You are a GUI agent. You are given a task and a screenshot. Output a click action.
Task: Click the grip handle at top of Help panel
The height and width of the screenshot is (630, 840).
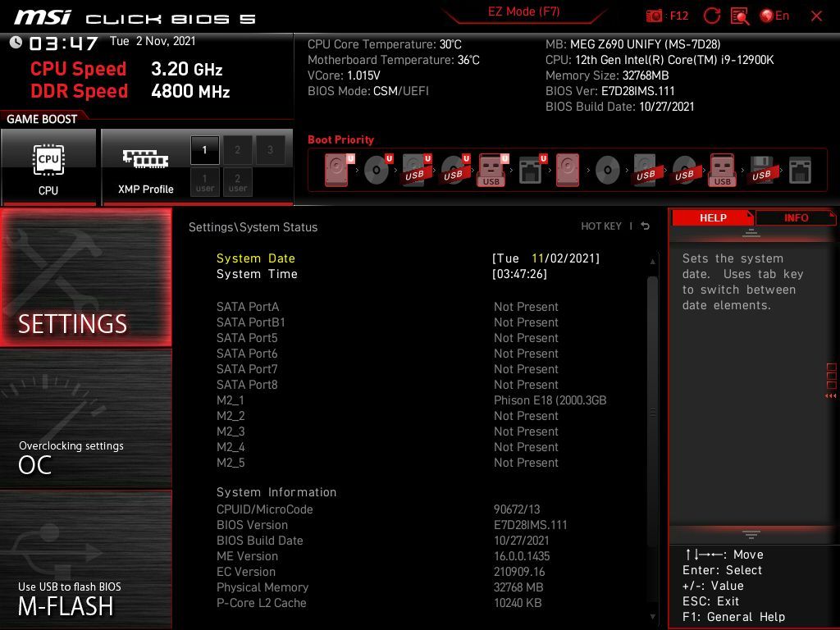tap(751, 233)
